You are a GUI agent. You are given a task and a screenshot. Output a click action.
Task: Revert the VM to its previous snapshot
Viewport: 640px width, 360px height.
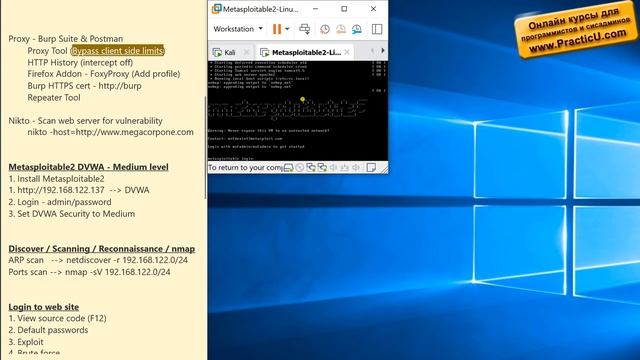click(x=341, y=29)
